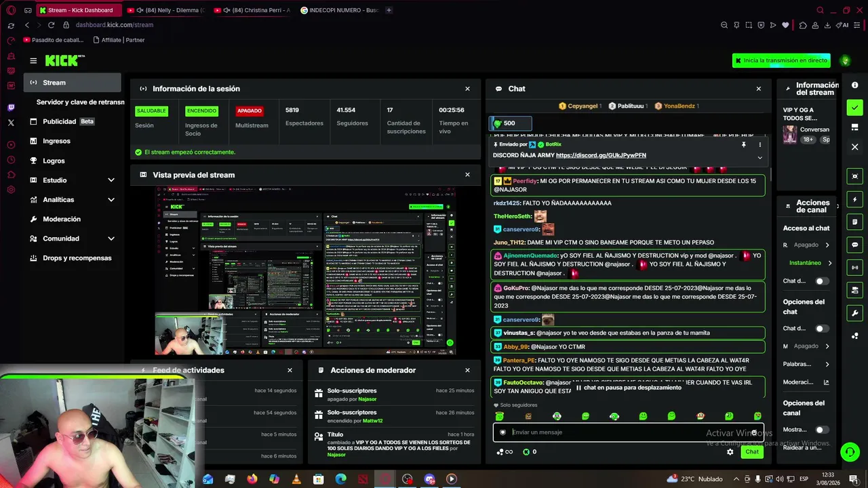Click the X icon in right sidebar
Image resolution: width=868 pixels, height=488 pixels.
point(854,146)
